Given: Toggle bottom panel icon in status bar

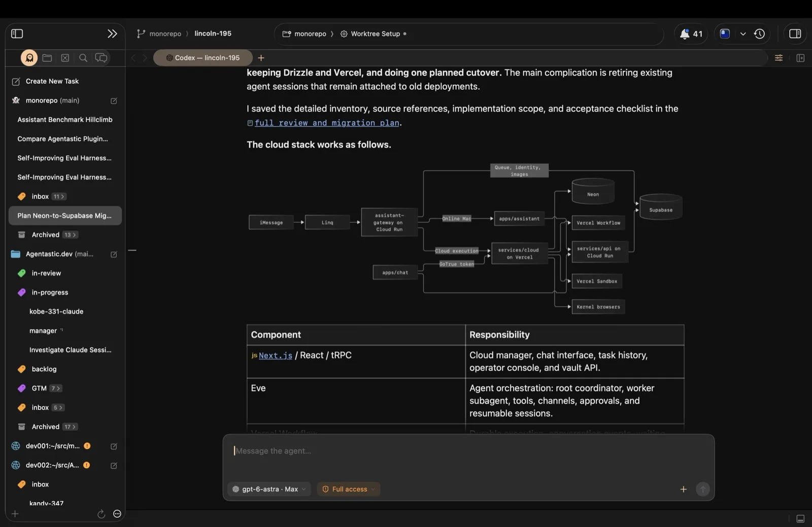Looking at the screenshot, I should [800, 519].
